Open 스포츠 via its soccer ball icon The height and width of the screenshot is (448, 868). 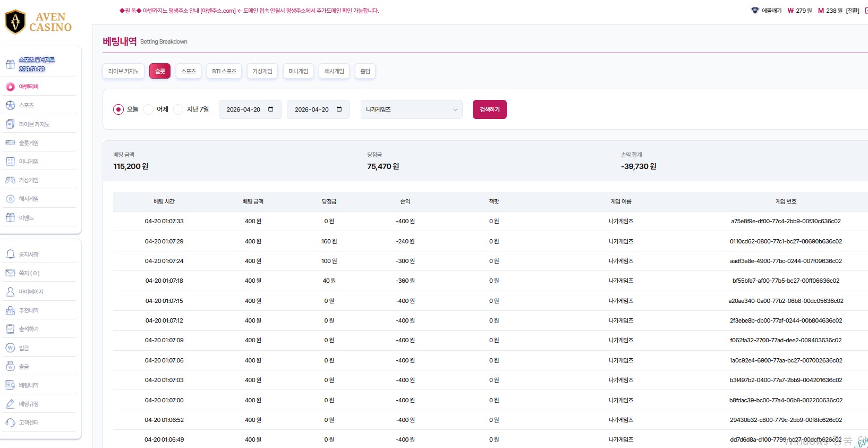10,105
